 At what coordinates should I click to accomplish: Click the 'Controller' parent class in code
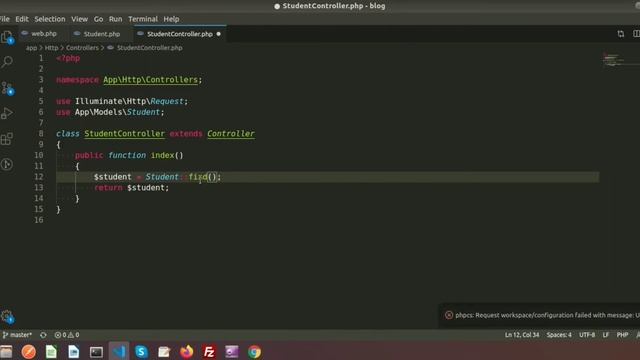click(x=231, y=133)
